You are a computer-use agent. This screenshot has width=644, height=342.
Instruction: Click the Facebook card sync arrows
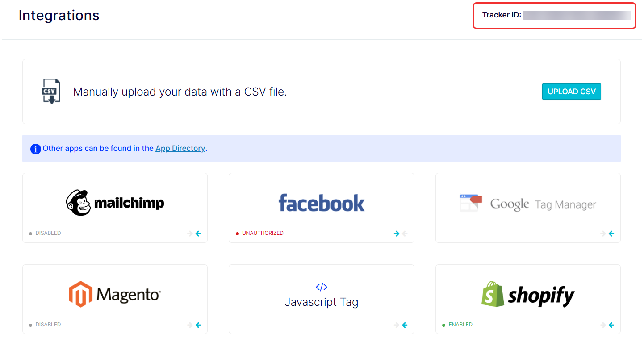tap(401, 234)
